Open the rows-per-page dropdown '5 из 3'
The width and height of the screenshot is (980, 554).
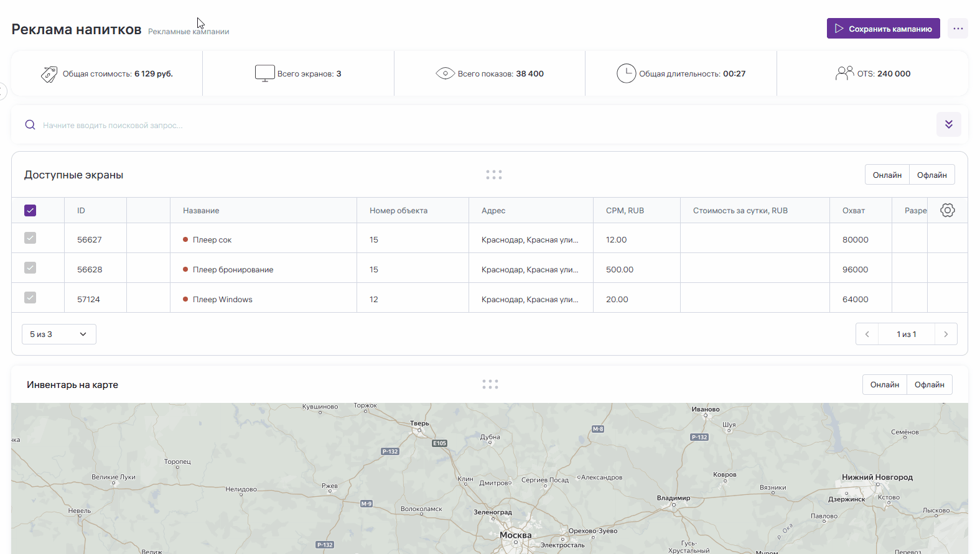click(58, 335)
